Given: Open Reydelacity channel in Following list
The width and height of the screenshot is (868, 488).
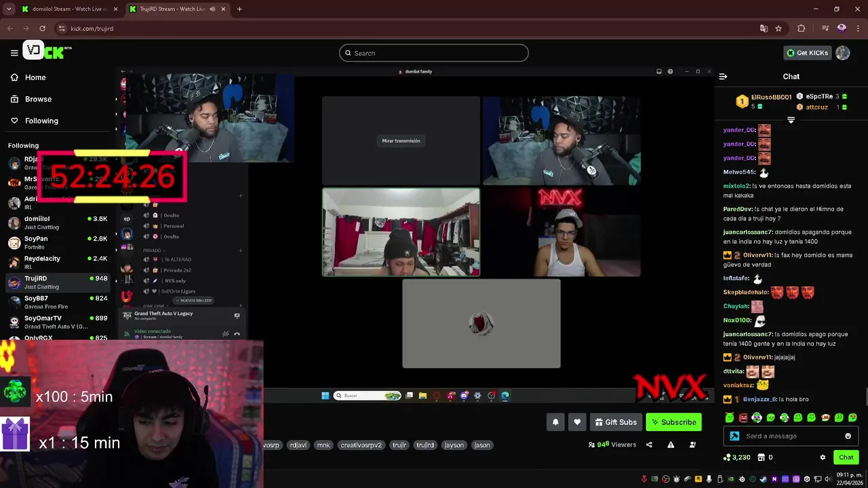Looking at the screenshot, I should (58, 262).
